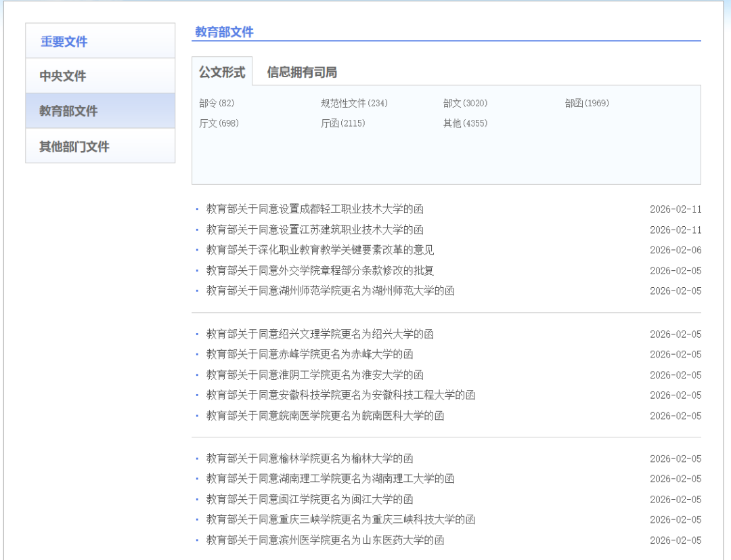Switch to the 公文形式 tab
Screen dimensions: 731x560
click(222, 72)
